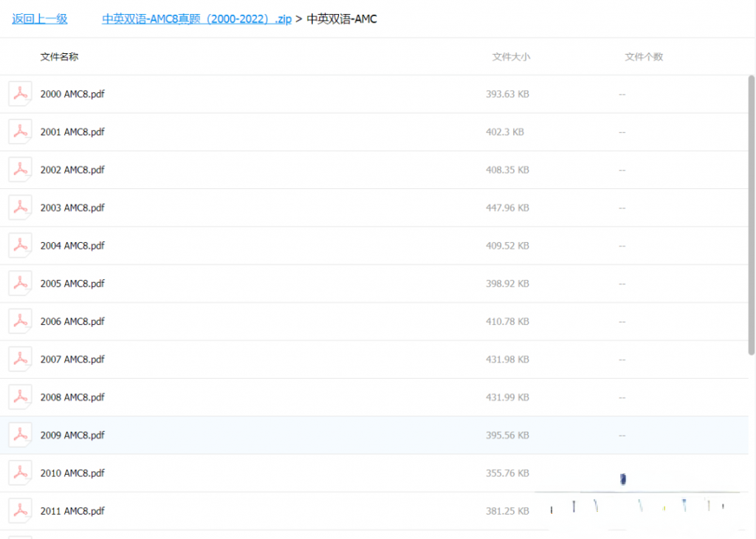Select the file name 2008 AMC8.pdf
The image size is (756, 539).
(72, 397)
